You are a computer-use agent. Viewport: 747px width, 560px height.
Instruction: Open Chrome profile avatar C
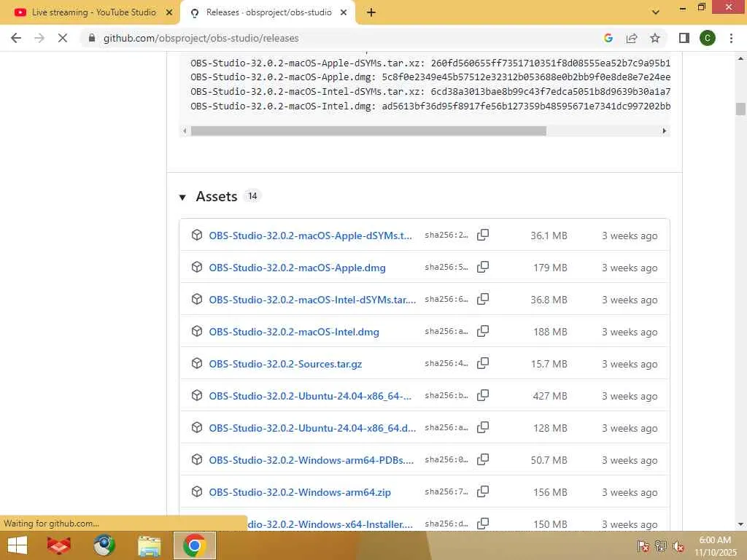coord(708,38)
